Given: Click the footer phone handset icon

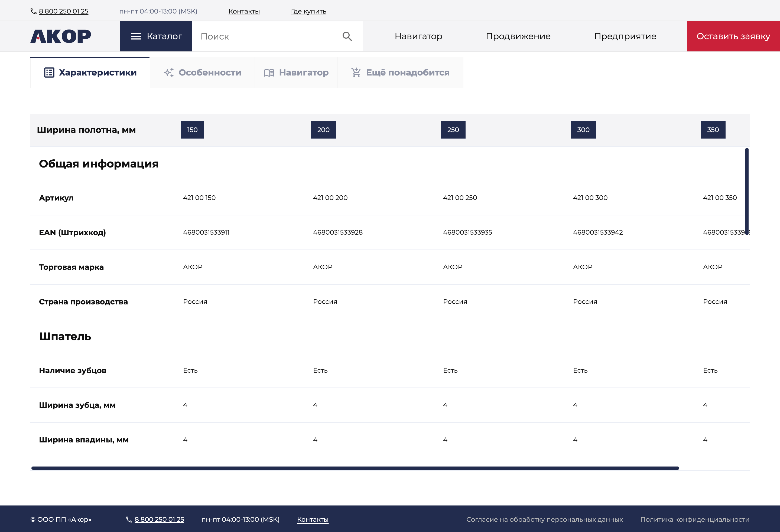Looking at the screenshot, I should coord(129,519).
